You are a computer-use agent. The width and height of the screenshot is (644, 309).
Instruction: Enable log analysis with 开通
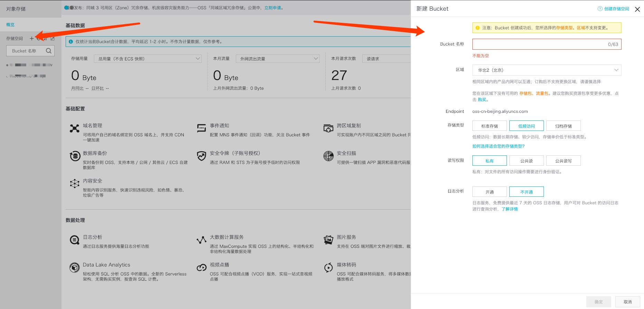click(489, 192)
